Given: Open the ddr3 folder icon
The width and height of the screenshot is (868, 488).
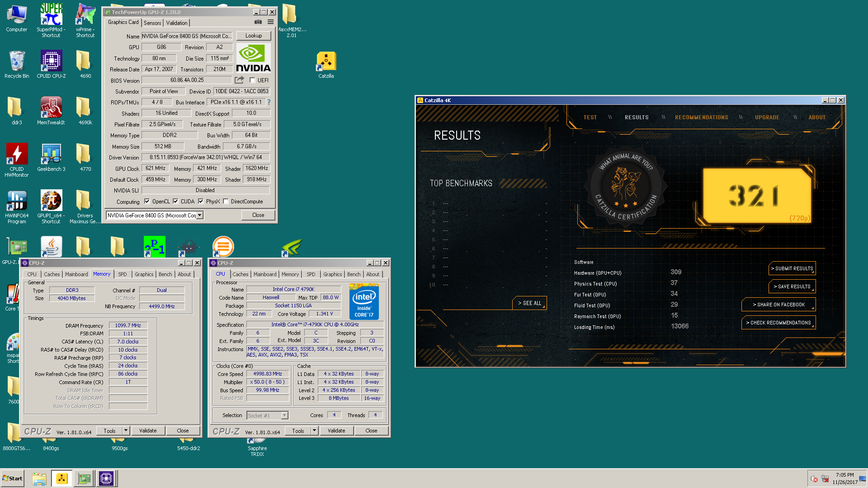Looking at the screenshot, I should pos(17,111).
